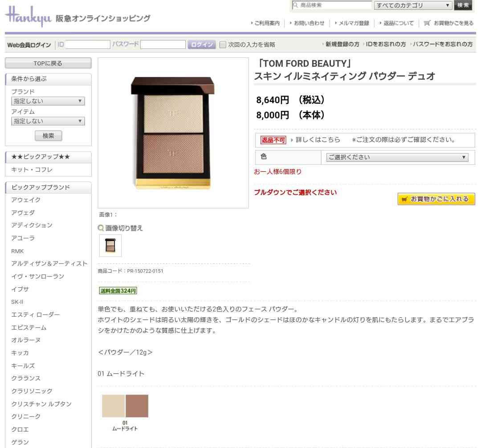Image resolution: width=481 pixels, height=448 pixels.
Task: Click the お一人様6個限り notice
Action: tap(277, 172)
